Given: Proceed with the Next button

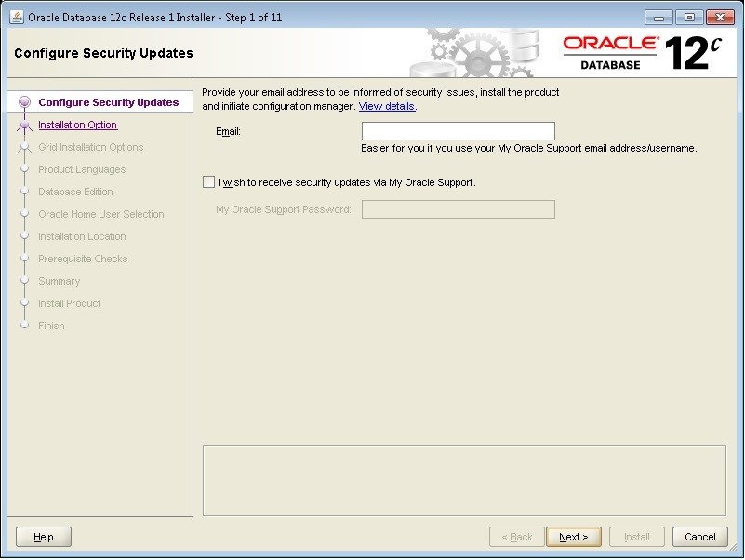Looking at the screenshot, I should [x=574, y=537].
